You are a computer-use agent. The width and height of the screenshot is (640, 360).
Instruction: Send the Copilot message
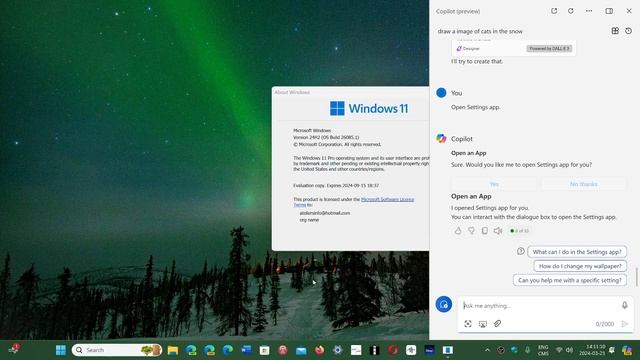(x=624, y=324)
